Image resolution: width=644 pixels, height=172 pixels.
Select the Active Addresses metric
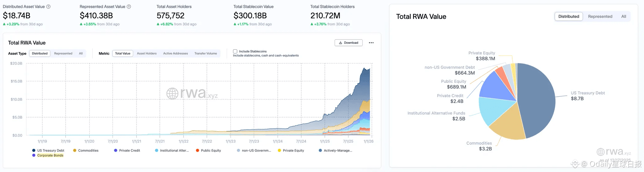pos(175,54)
